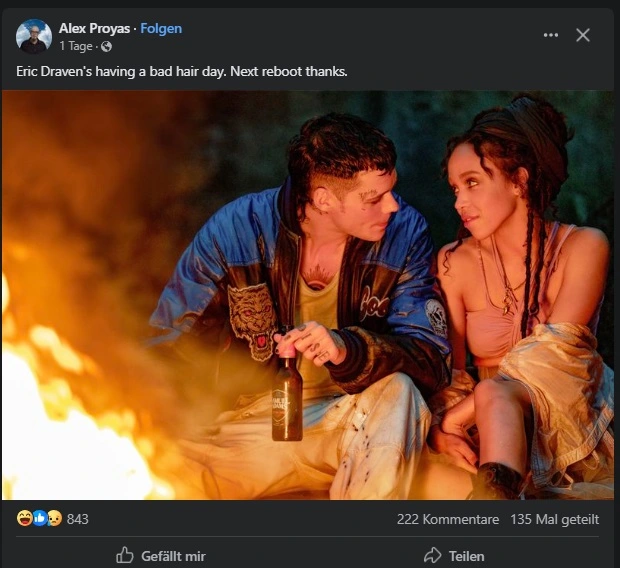Click the share arrow icon
620x568 pixels.
(x=432, y=555)
